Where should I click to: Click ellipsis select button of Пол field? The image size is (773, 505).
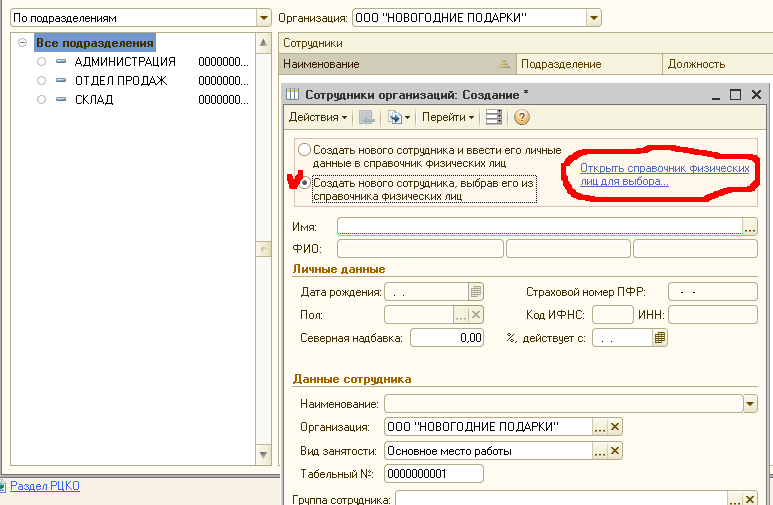pyautogui.click(x=460, y=315)
